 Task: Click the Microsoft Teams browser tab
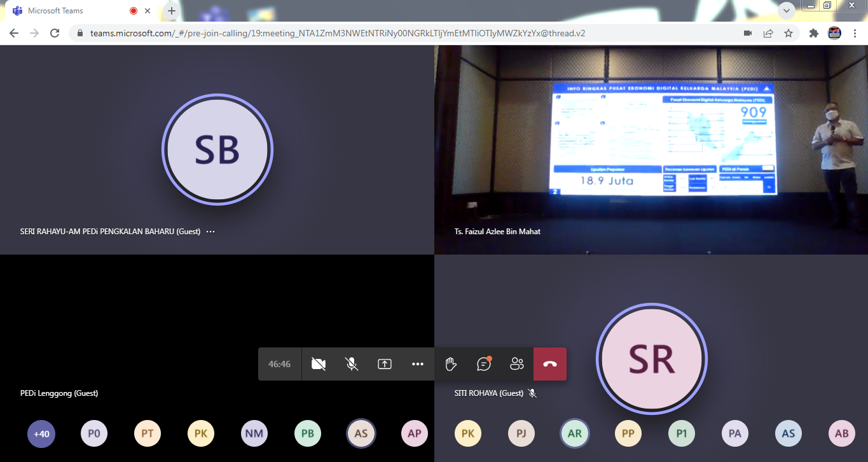click(70, 11)
